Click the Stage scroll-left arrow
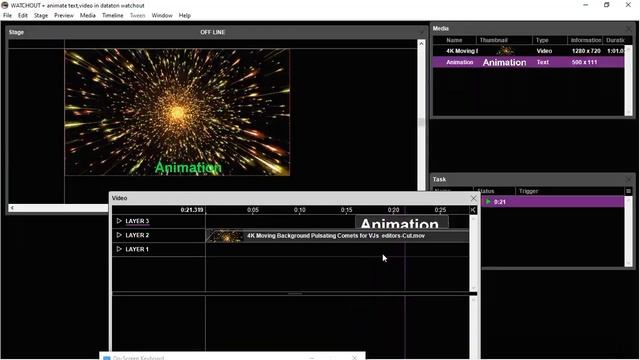The image size is (640, 360). (x=12, y=208)
